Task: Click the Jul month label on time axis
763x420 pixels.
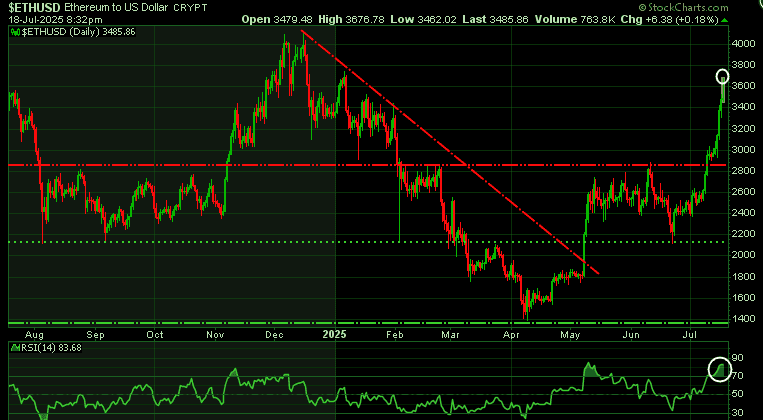Action: click(690, 335)
